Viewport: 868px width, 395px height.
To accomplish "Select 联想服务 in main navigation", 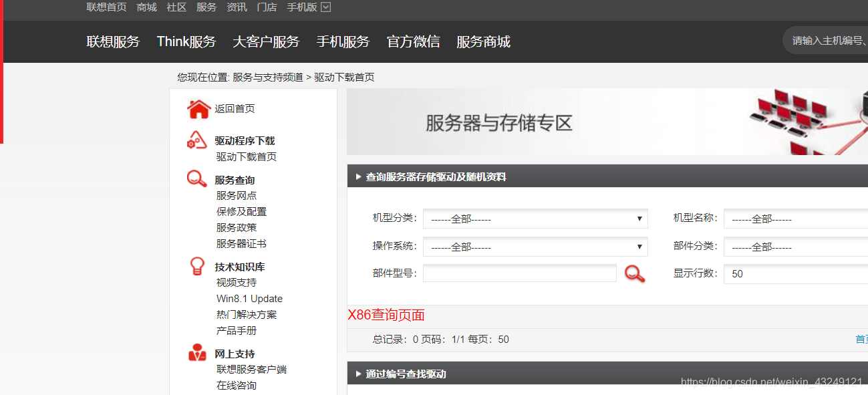I will [x=113, y=41].
